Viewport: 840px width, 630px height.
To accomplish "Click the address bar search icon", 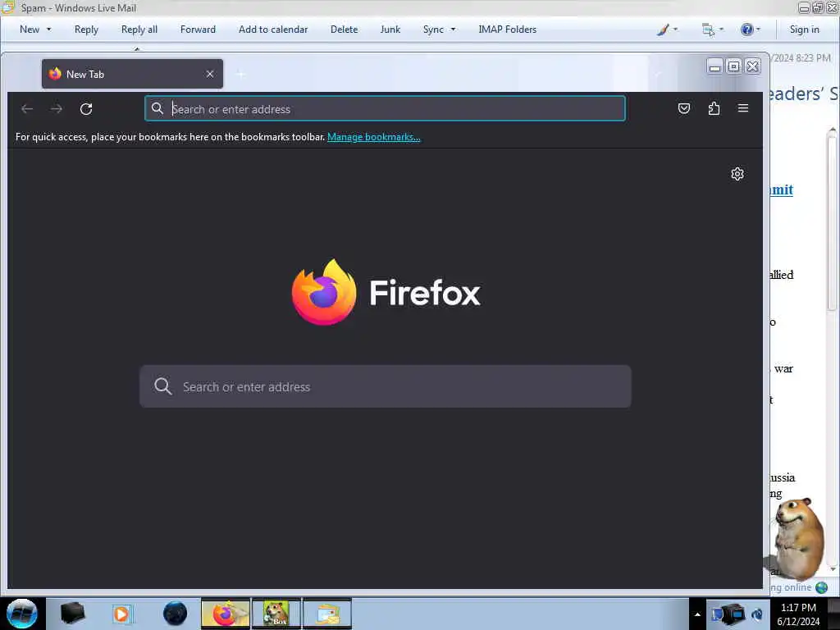I will coord(157,109).
